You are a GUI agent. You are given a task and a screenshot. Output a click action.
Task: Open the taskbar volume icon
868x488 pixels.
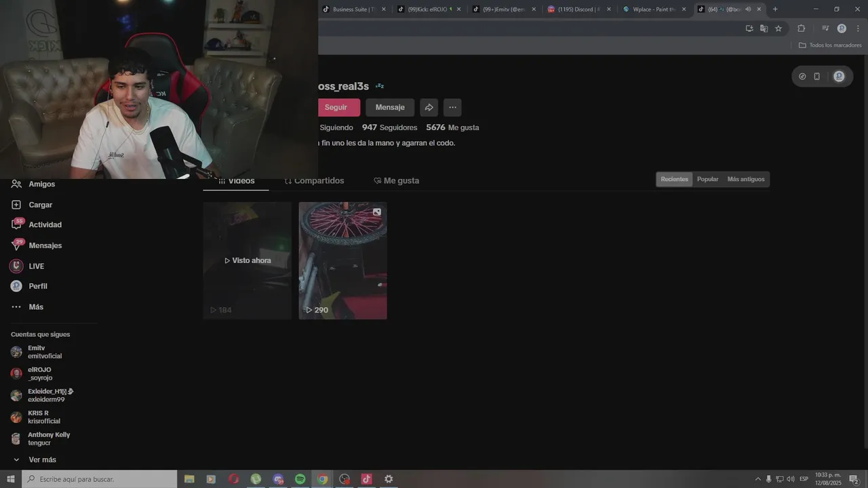791,479
